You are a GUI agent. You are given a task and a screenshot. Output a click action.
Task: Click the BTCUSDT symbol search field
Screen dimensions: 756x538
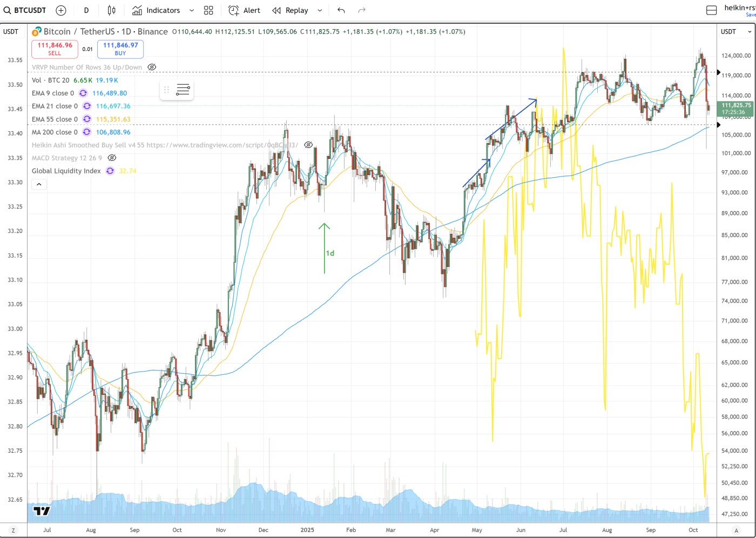point(25,10)
